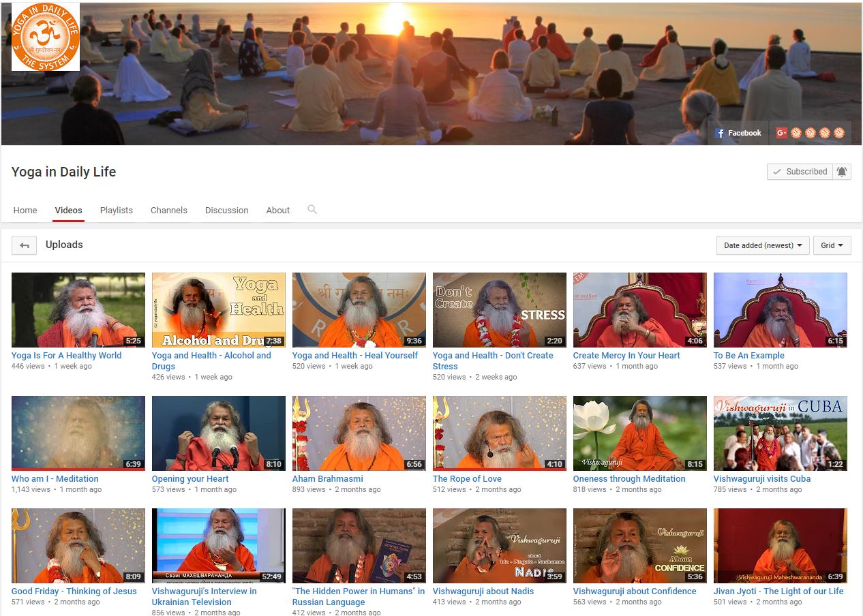Open the Grid view dropdown

pyautogui.click(x=832, y=245)
